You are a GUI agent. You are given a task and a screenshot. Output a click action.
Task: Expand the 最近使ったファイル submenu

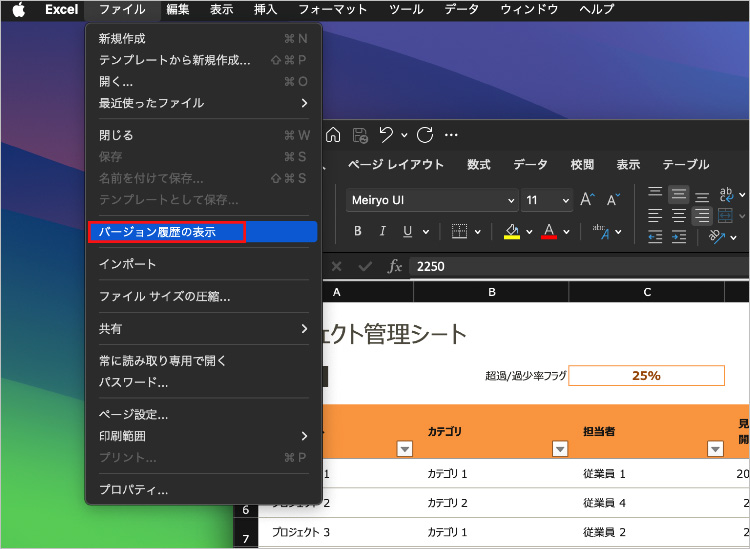point(204,103)
